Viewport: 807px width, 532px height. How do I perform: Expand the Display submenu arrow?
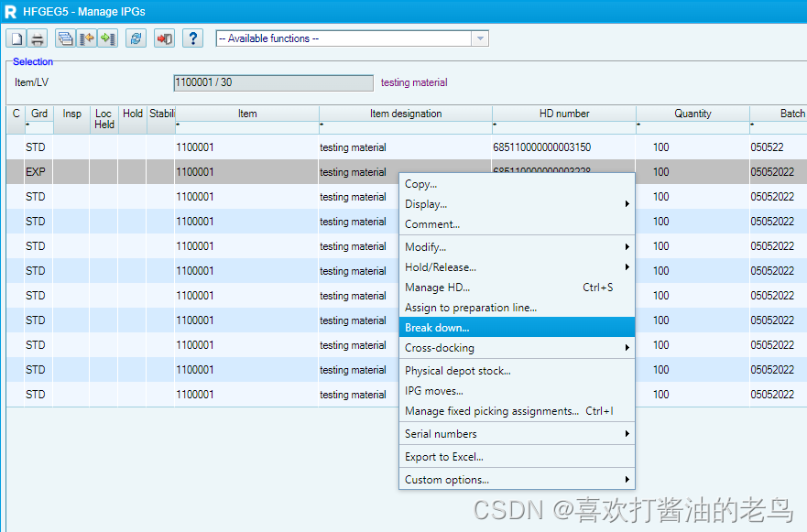click(x=627, y=204)
